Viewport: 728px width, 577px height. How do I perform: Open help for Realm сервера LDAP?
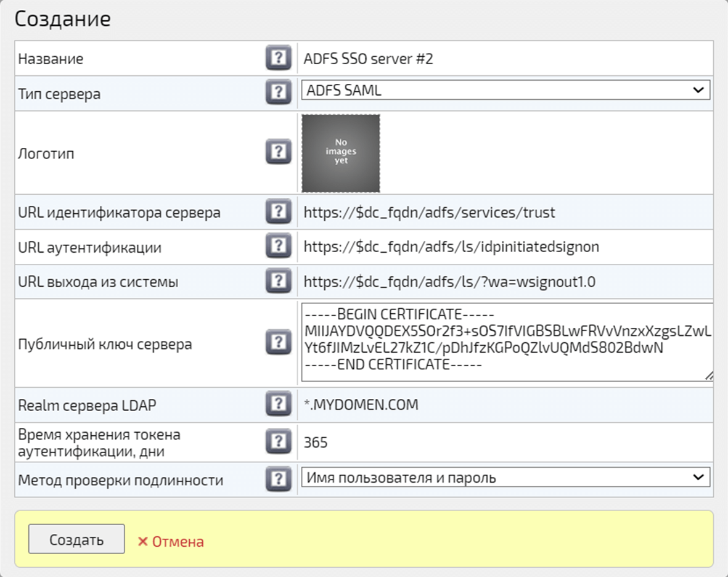[278, 404]
